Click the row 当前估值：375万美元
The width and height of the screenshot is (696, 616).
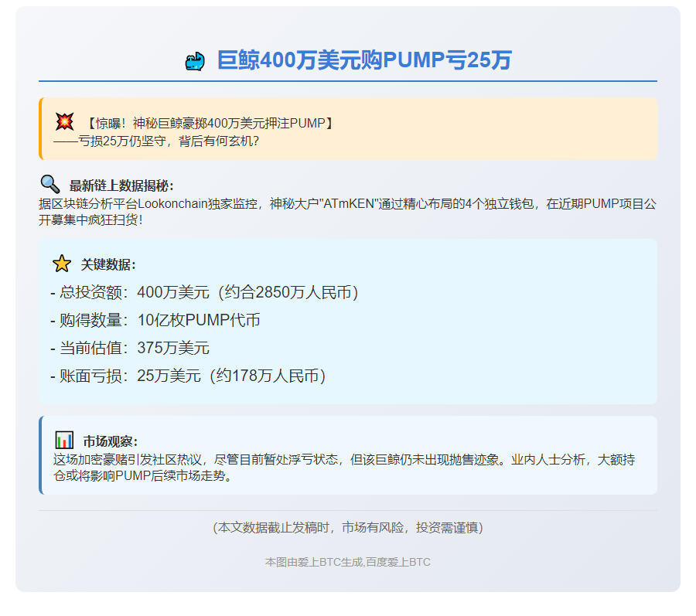tap(130, 348)
